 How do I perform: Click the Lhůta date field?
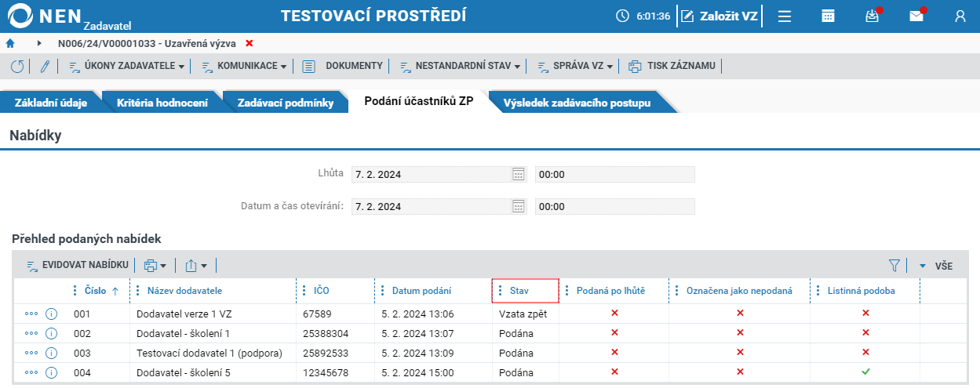(431, 174)
